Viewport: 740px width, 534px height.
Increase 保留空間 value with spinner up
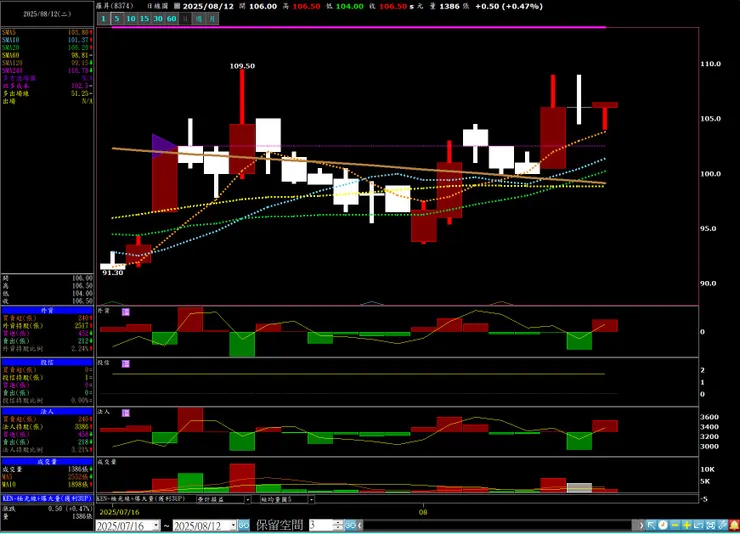[338, 523]
